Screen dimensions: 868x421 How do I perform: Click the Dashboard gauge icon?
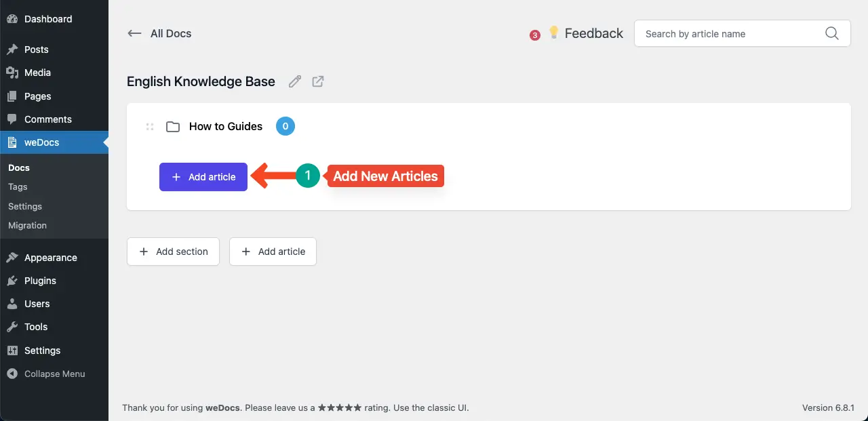click(12, 19)
